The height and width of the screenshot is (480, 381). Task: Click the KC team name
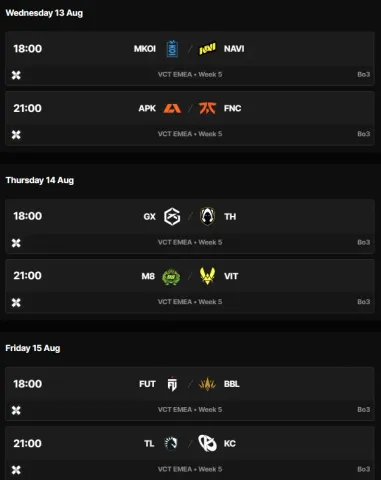[230, 444]
